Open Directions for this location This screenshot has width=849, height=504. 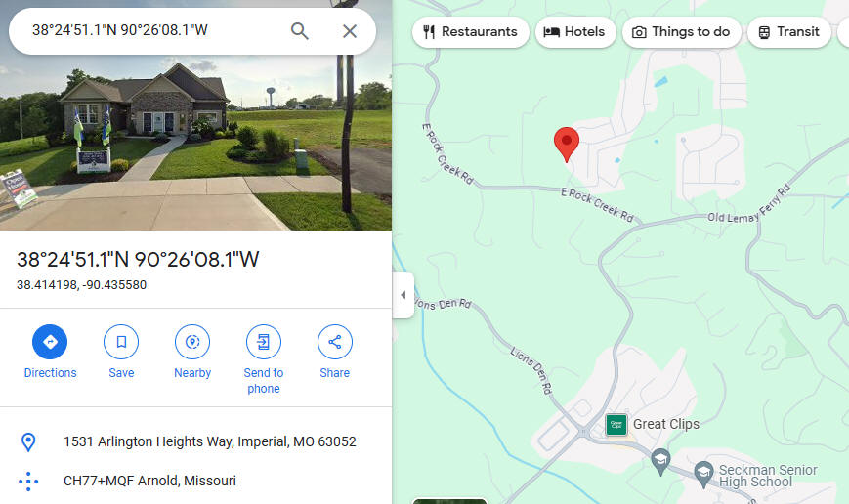tap(50, 352)
